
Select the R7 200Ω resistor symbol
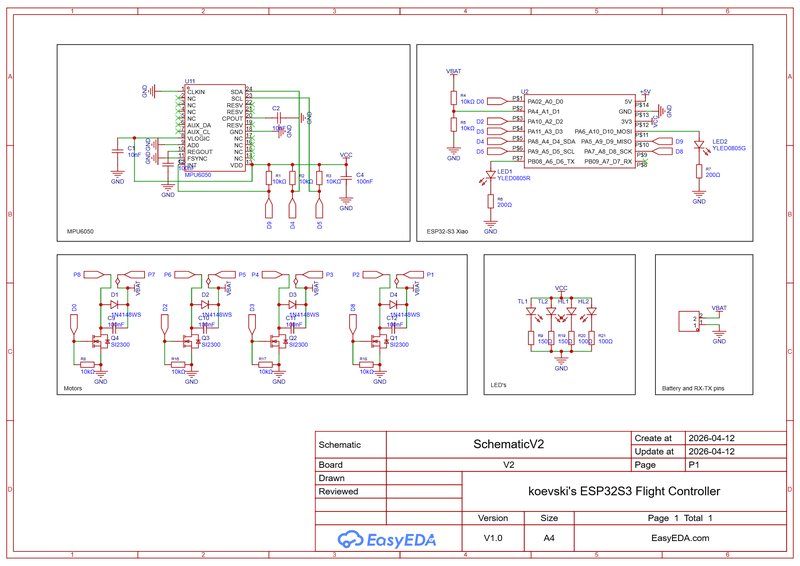point(699,171)
